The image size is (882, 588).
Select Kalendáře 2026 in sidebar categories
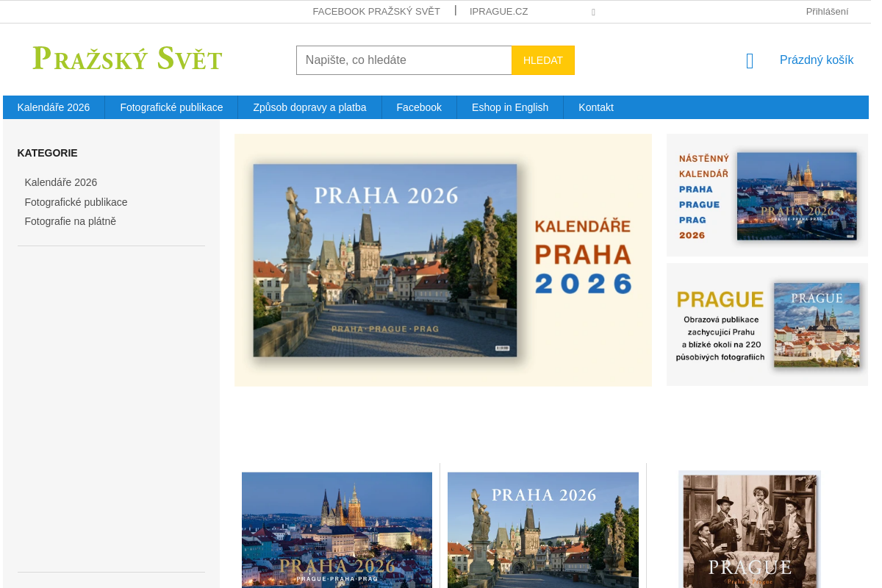pos(61,182)
